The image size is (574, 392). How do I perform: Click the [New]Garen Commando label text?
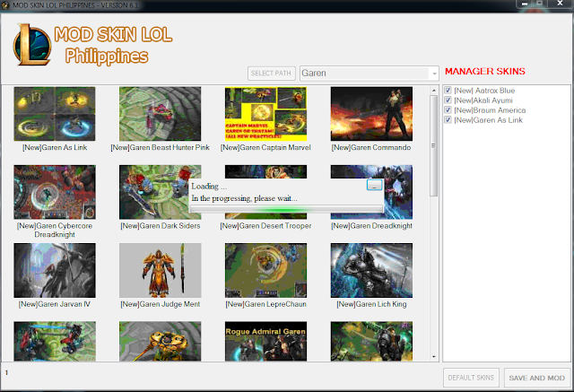(x=371, y=147)
